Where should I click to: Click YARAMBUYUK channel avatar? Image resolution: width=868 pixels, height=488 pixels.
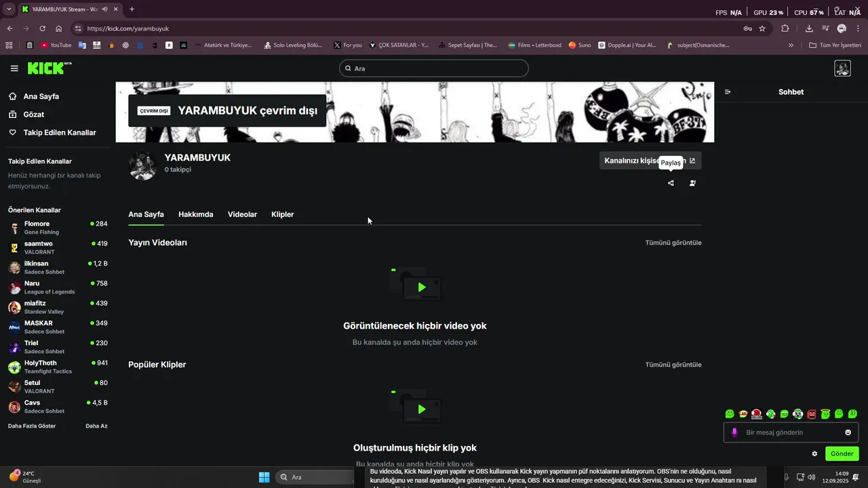coord(143,166)
